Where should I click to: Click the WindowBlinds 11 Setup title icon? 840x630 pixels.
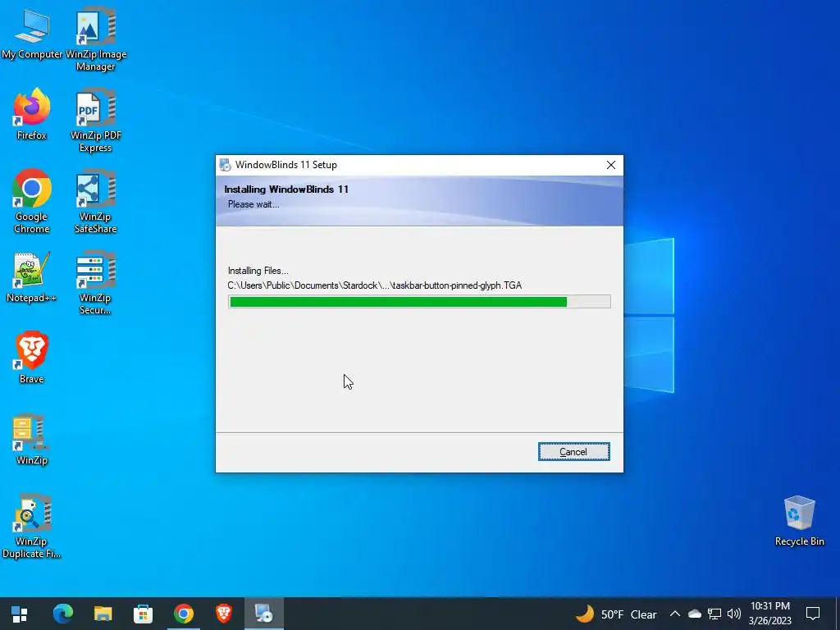tap(225, 165)
